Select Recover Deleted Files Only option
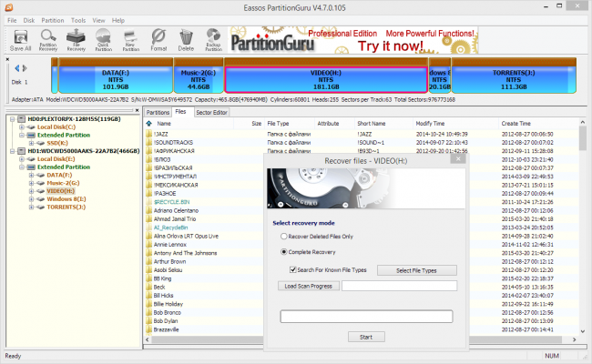 (284, 237)
